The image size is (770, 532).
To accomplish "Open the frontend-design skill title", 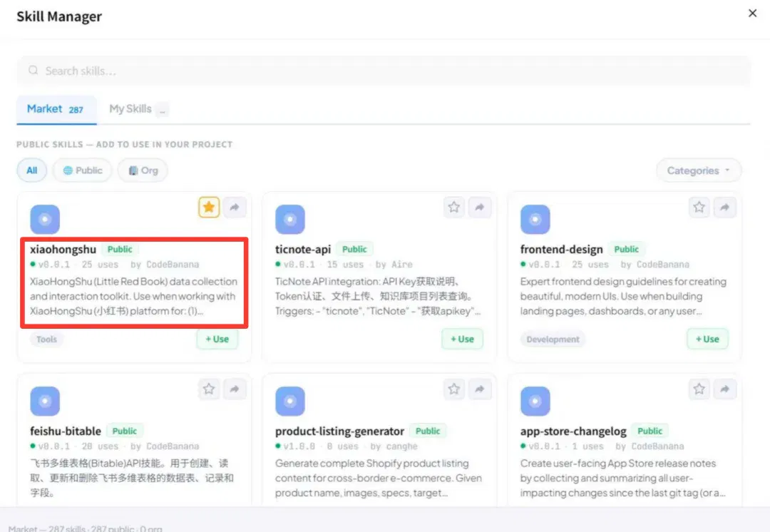I will pyautogui.click(x=561, y=250).
